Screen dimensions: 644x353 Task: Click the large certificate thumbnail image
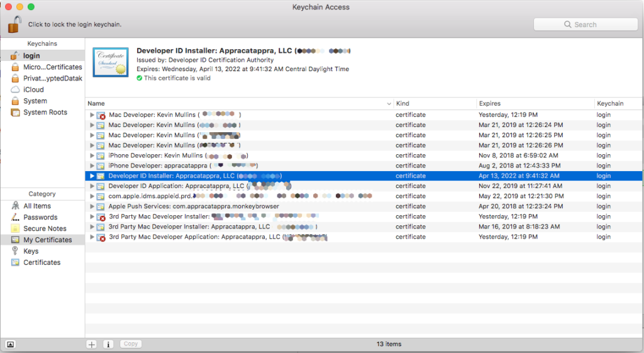pos(111,62)
